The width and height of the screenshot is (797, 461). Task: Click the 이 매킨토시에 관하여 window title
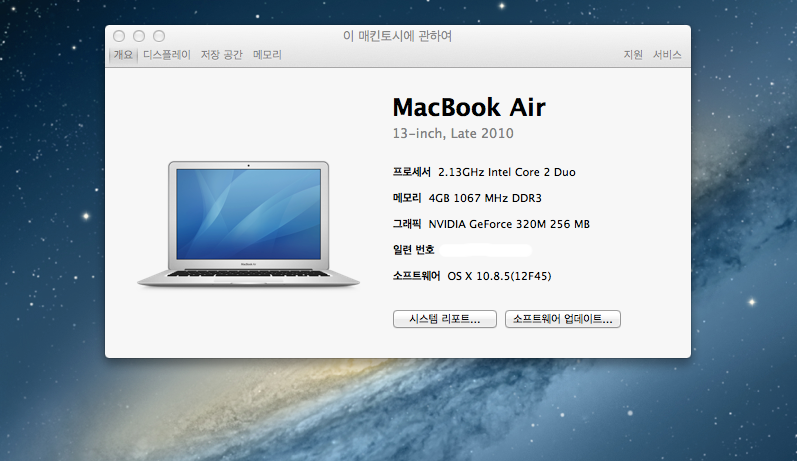pyautogui.click(x=397, y=36)
